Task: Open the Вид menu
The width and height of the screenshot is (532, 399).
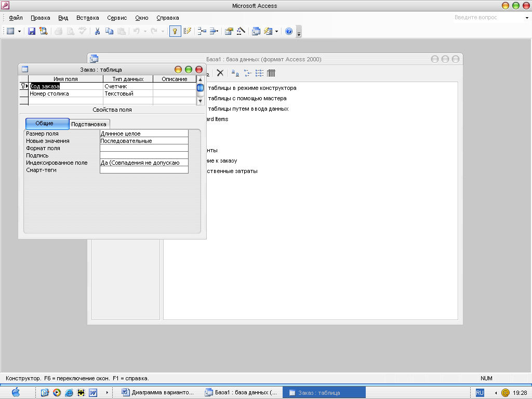Action: (63, 18)
